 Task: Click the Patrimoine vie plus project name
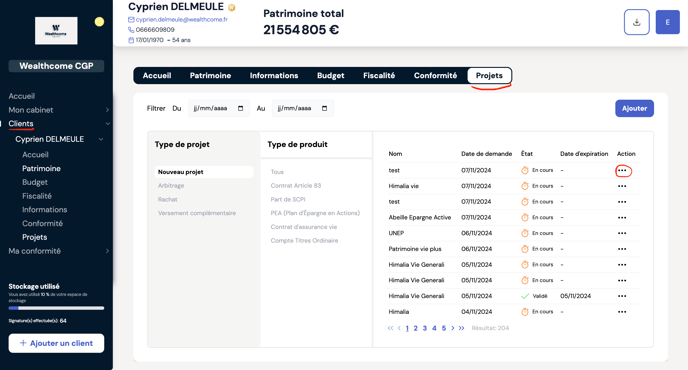point(415,249)
